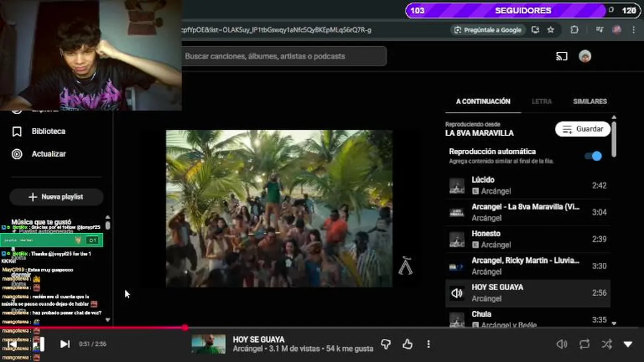Open Música que te gustó playlist
The image size is (644, 362).
(41, 222)
